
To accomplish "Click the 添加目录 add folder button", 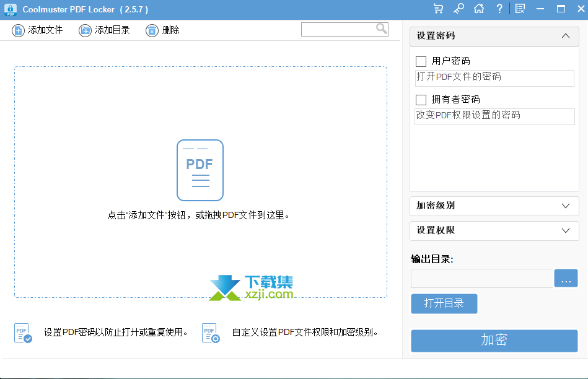I will click(x=104, y=30).
